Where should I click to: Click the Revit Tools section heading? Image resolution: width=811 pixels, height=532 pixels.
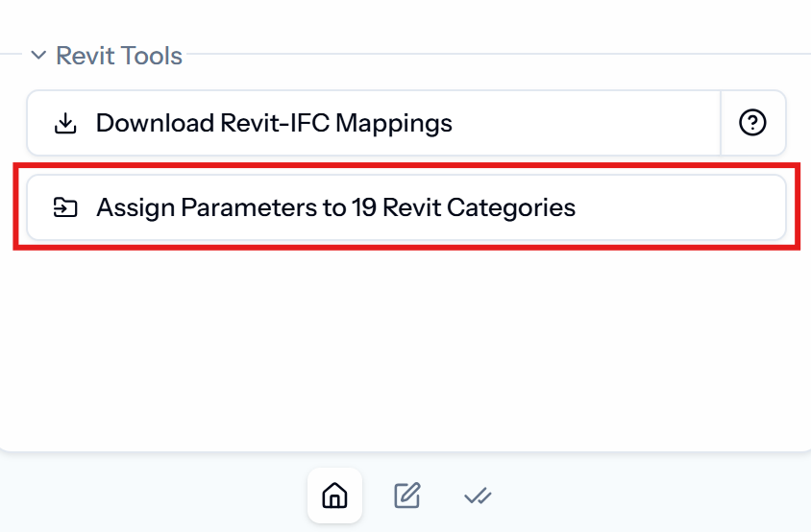(x=119, y=56)
